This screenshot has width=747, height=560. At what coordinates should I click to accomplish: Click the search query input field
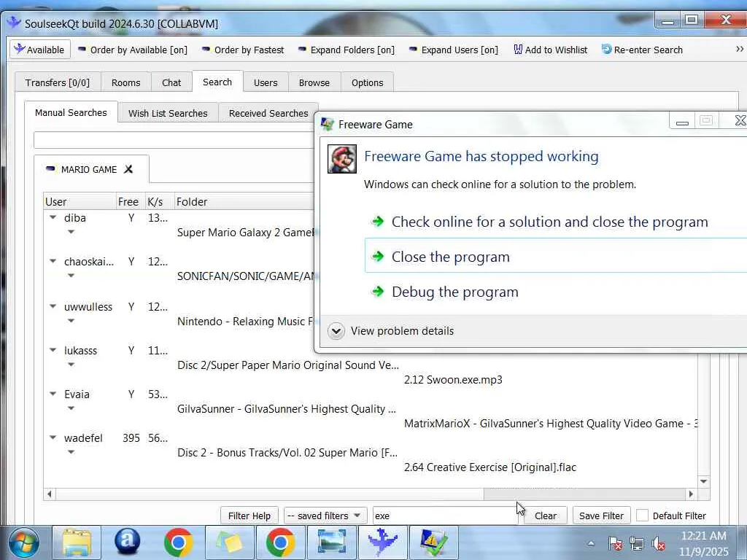174,141
